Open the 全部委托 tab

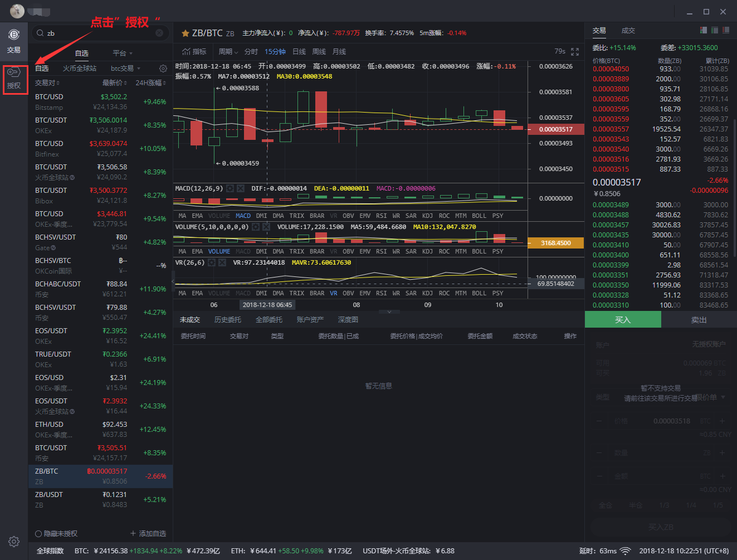269,320
